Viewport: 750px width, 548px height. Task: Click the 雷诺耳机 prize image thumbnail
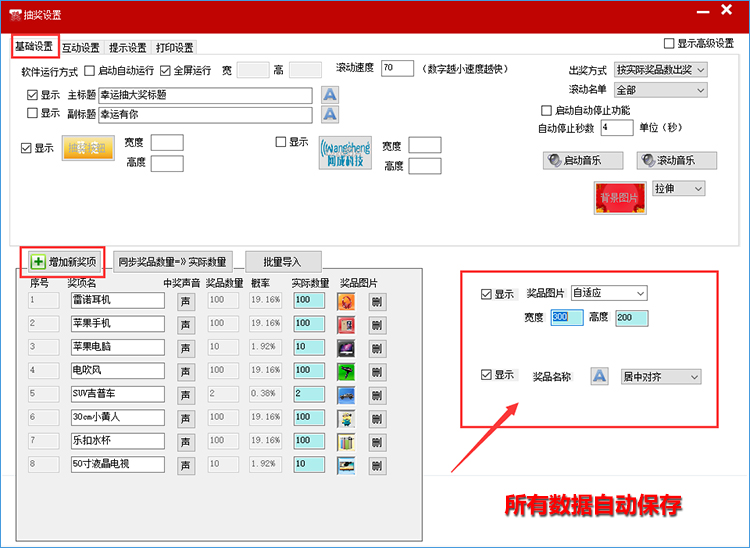click(x=346, y=300)
